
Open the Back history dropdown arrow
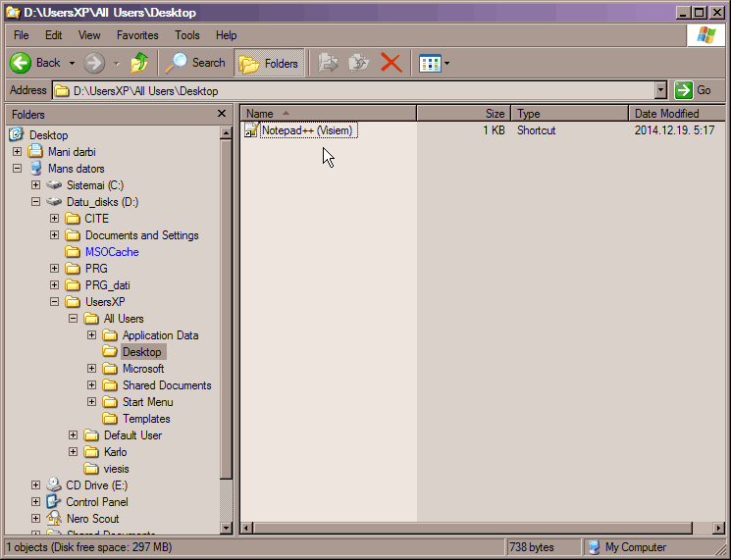tap(72, 63)
